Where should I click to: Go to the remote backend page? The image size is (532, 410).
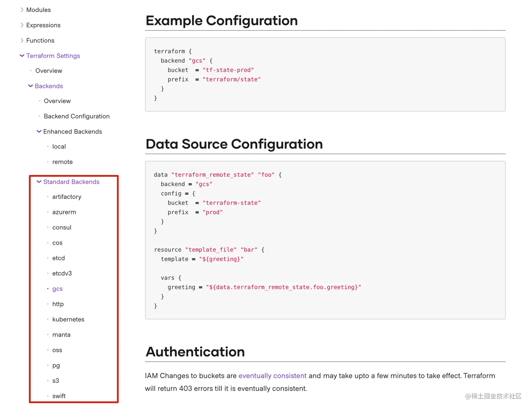[63, 162]
